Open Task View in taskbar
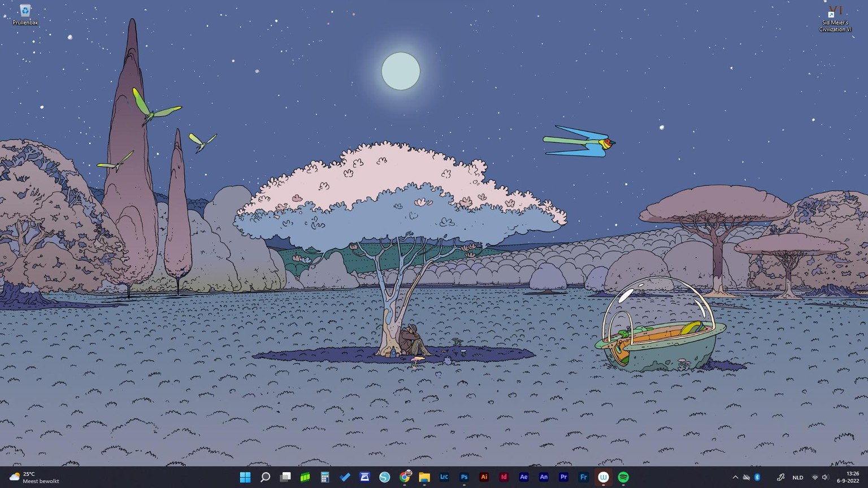This screenshot has width=868, height=488. 285,477
